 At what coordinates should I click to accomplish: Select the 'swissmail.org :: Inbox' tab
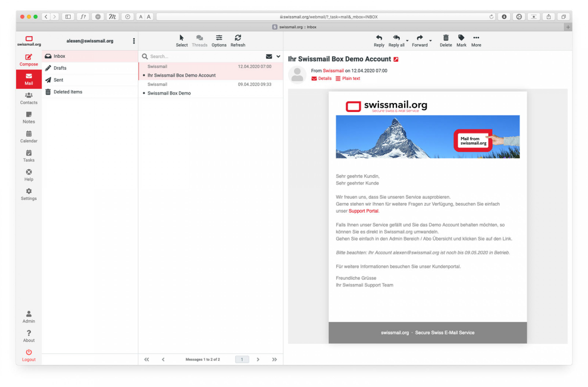click(x=294, y=27)
